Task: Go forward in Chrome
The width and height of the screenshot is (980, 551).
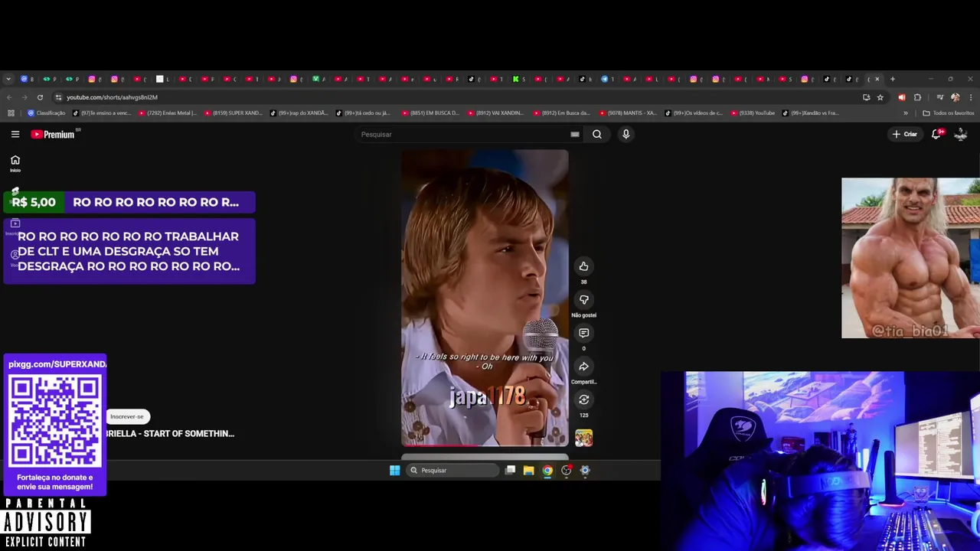Action: (x=24, y=97)
